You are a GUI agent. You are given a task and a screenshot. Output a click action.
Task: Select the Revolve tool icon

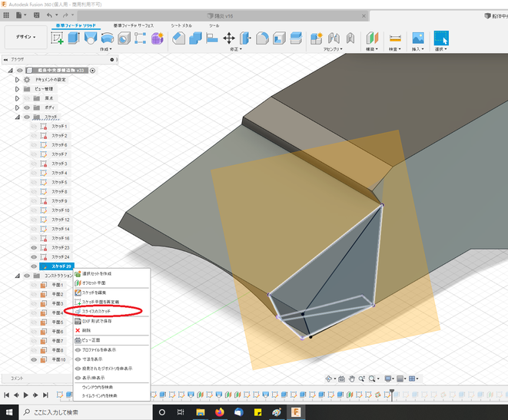coord(91,38)
